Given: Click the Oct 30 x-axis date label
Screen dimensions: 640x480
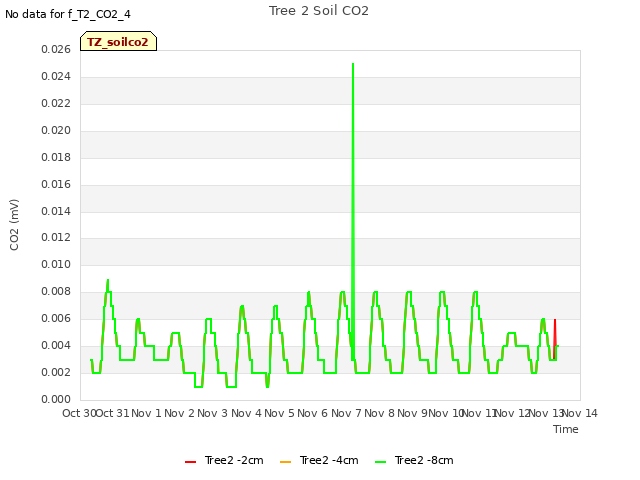Looking at the screenshot, I should [79, 413].
